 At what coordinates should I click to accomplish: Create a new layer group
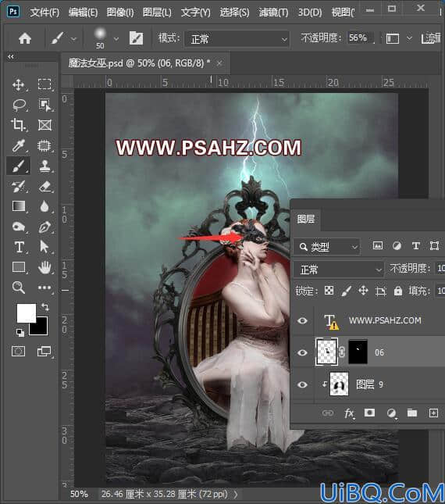412,413
